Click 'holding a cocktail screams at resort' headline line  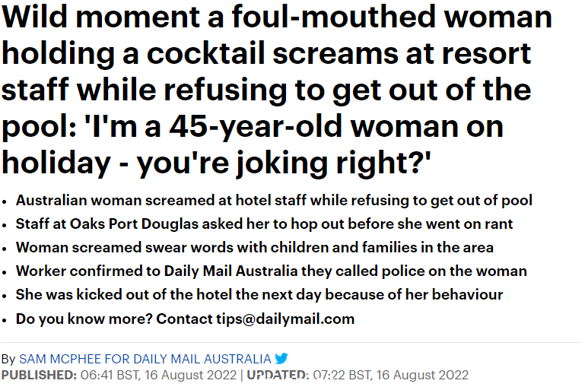(266, 53)
